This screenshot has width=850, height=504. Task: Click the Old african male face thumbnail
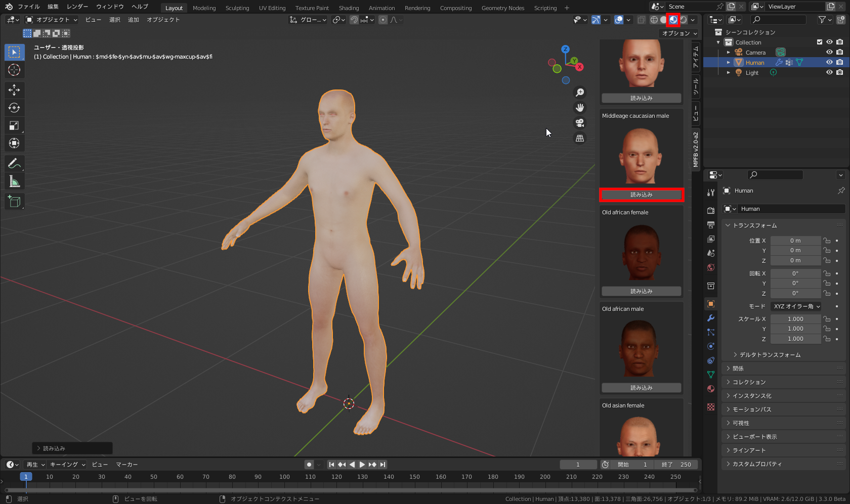[x=641, y=349]
